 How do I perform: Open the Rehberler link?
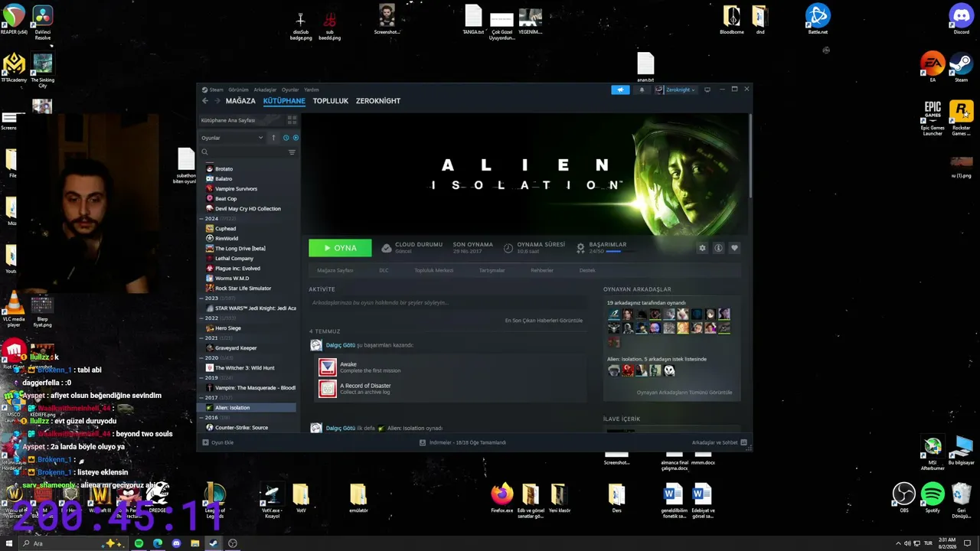pyautogui.click(x=542, y=270)
